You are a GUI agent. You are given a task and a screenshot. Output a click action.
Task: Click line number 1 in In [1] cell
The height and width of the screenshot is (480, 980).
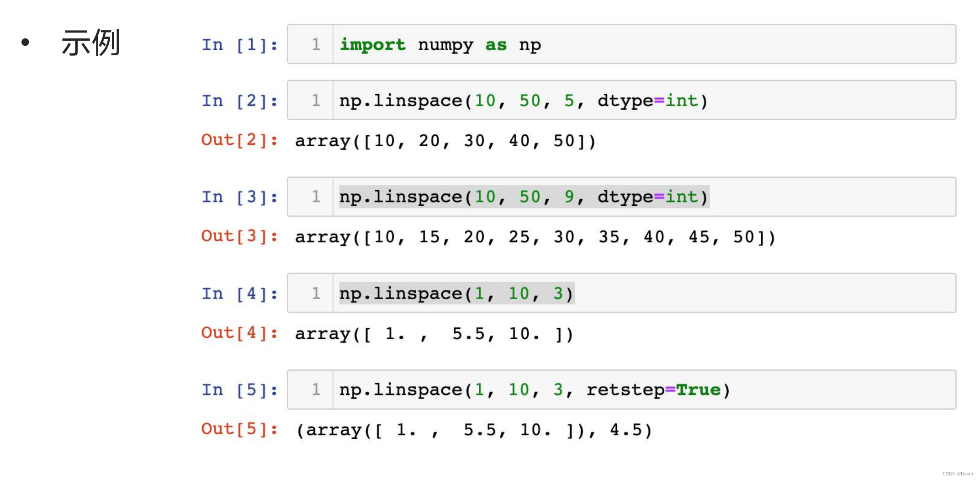(316, 44)
